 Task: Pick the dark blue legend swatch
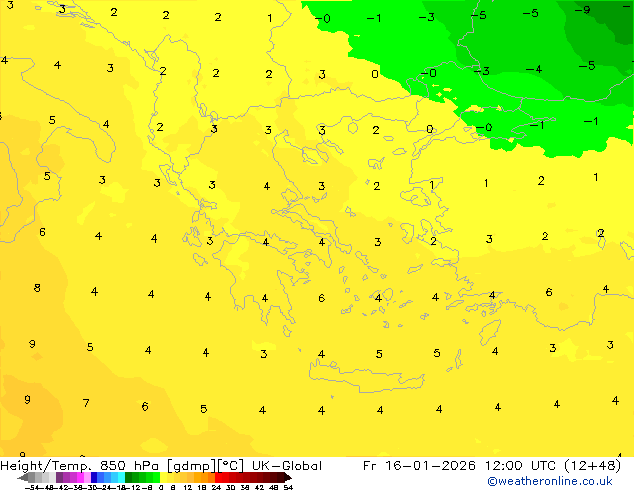click(x=94, y=478)
